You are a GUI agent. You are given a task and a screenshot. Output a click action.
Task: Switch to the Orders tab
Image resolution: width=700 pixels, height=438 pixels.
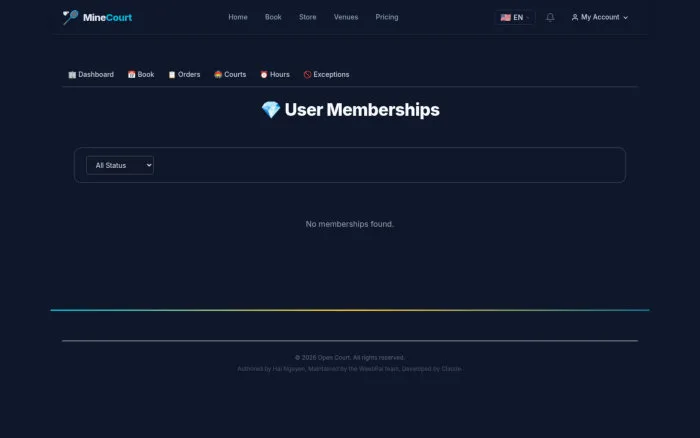(x=184, y=75)
